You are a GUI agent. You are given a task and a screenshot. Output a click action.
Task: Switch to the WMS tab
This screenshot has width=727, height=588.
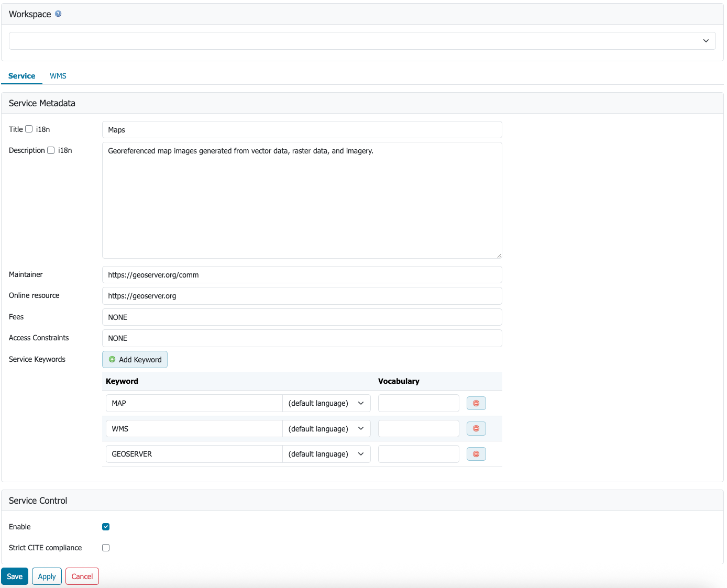(58, 76)
